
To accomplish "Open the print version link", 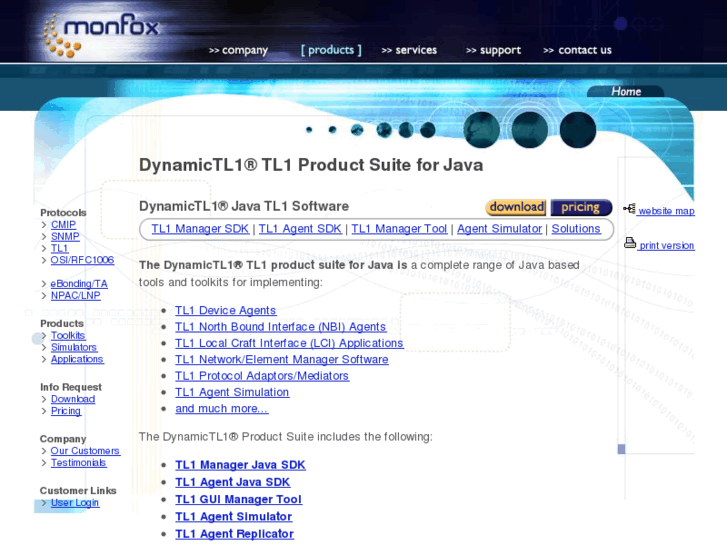I will [667, 246].
